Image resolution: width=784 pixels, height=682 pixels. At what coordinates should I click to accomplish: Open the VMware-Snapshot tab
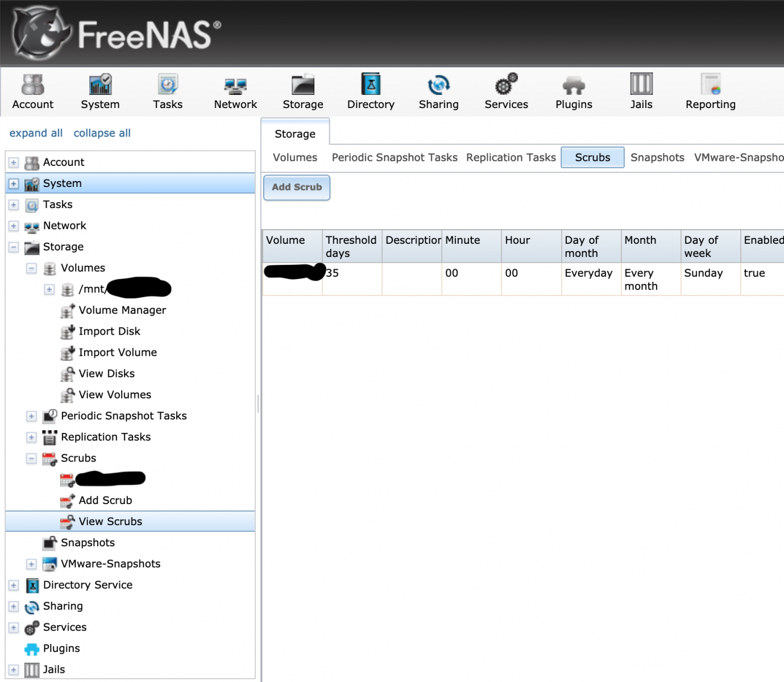739,157
